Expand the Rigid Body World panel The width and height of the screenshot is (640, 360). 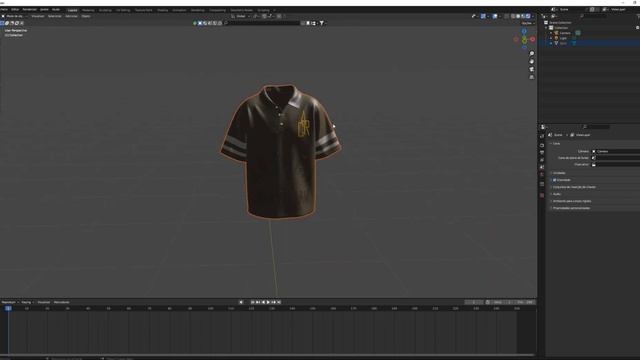[x=572, y=201]
